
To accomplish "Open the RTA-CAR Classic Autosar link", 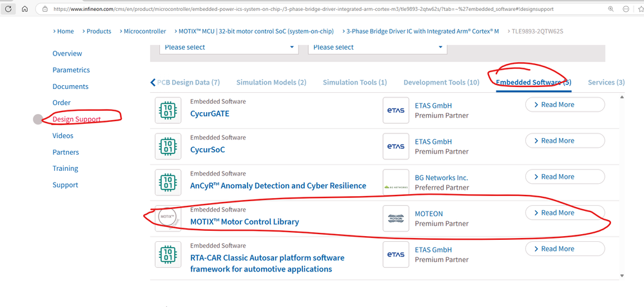I will pyautogui.click(x=267, y=263).
